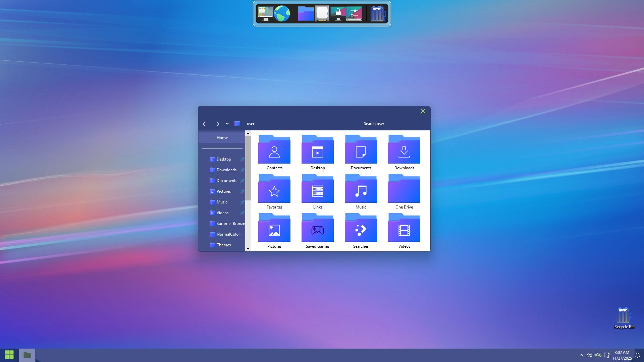Click the Start button on taskbar

(9, 355)
